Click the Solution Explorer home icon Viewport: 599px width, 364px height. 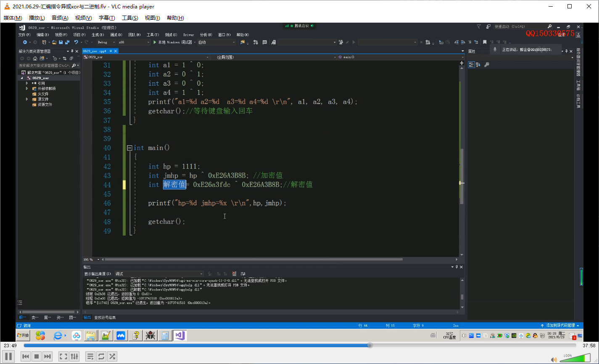point(35,58)
